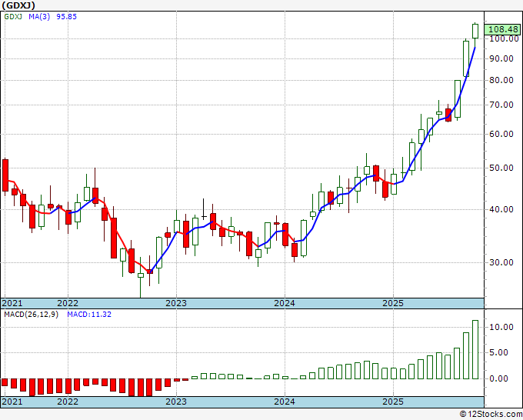Click the MA(3) indicator label
The width and height of the screenshot is (523, 420).
click(39, 16)
